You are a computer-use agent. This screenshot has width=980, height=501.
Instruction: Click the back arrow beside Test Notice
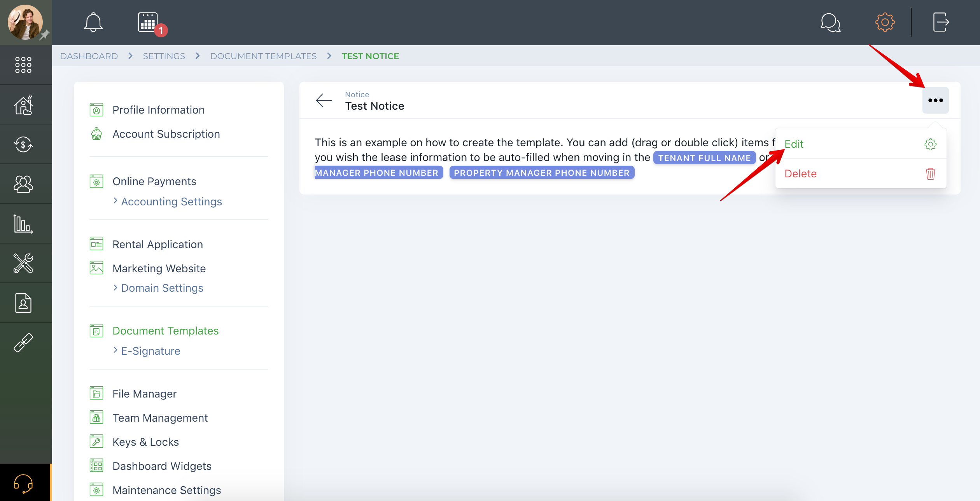point(324,100)
